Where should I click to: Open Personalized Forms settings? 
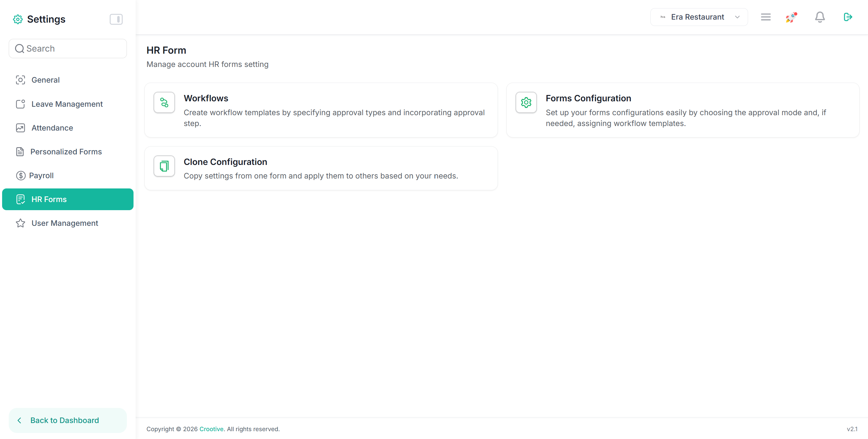click(x=68, y=152)
